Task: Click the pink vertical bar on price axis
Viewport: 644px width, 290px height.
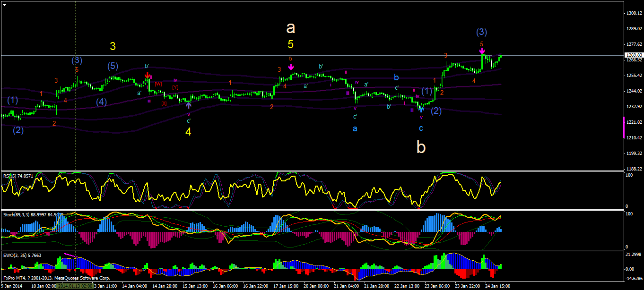Action: point(624,128)
